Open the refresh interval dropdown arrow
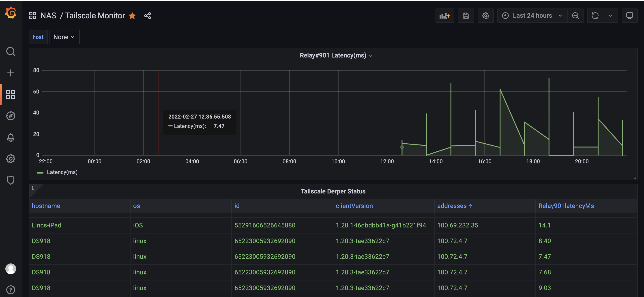Screen dimensions: 644x297 [610, 16]
